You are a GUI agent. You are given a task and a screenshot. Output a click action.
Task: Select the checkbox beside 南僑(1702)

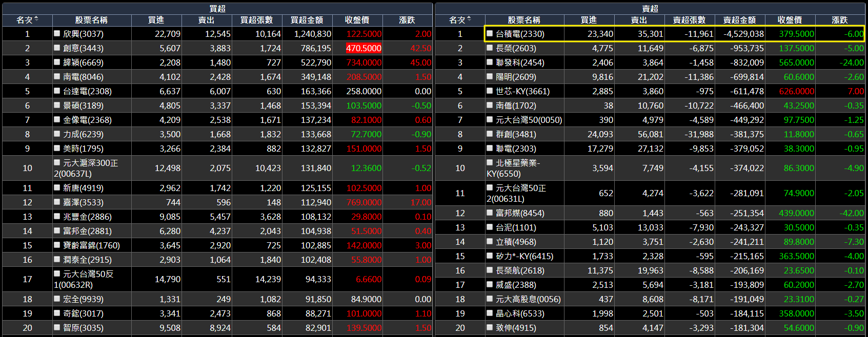(x=490, y=105)
